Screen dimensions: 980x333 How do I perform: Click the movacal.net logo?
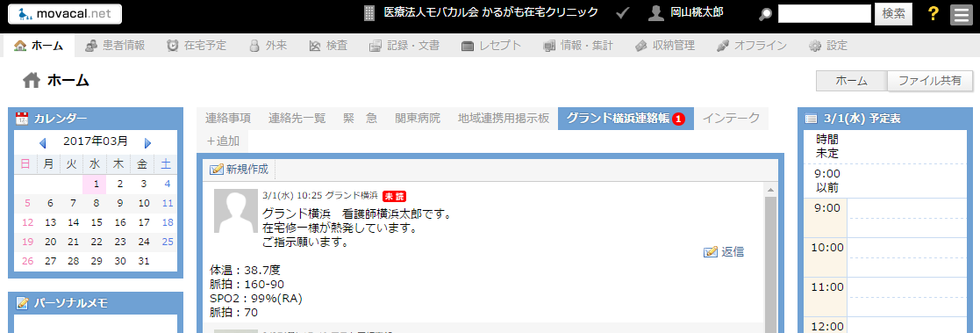pos(64,14)
